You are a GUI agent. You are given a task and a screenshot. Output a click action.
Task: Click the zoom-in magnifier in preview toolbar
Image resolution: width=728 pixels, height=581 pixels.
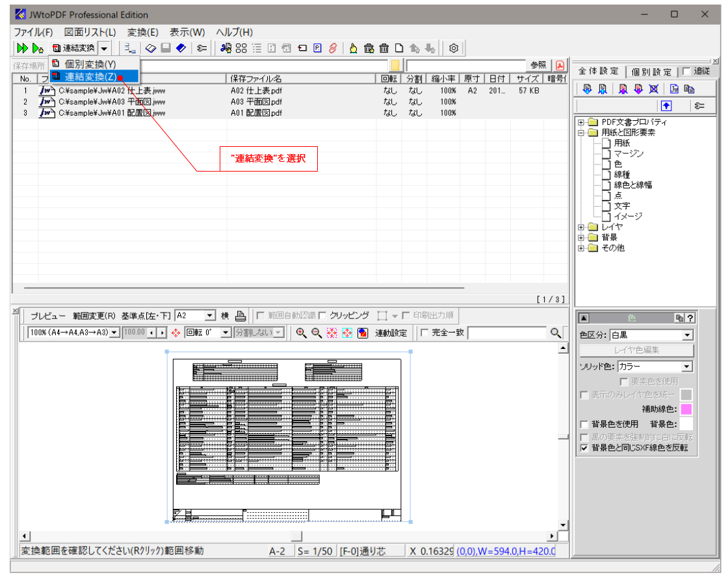click(x=301, y=333)
